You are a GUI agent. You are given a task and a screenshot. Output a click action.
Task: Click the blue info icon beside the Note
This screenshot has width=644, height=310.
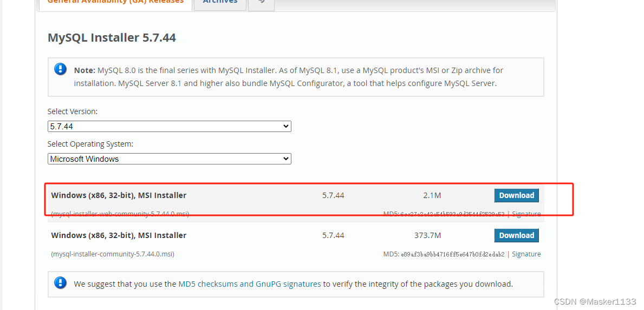point(60,69)
